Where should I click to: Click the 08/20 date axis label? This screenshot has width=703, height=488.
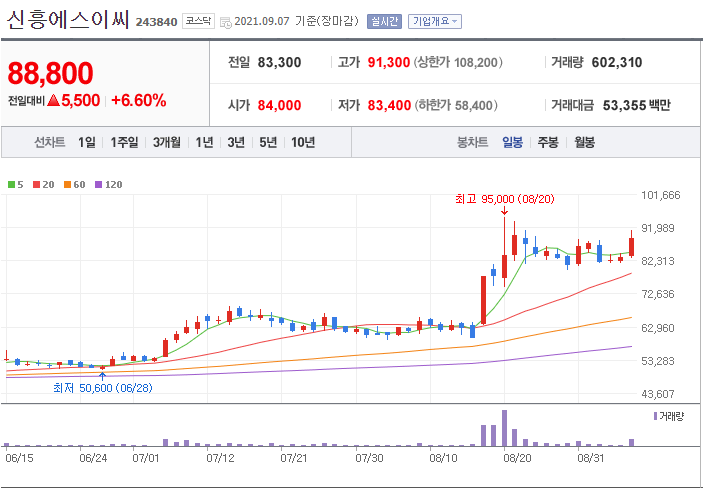point(517,458)
